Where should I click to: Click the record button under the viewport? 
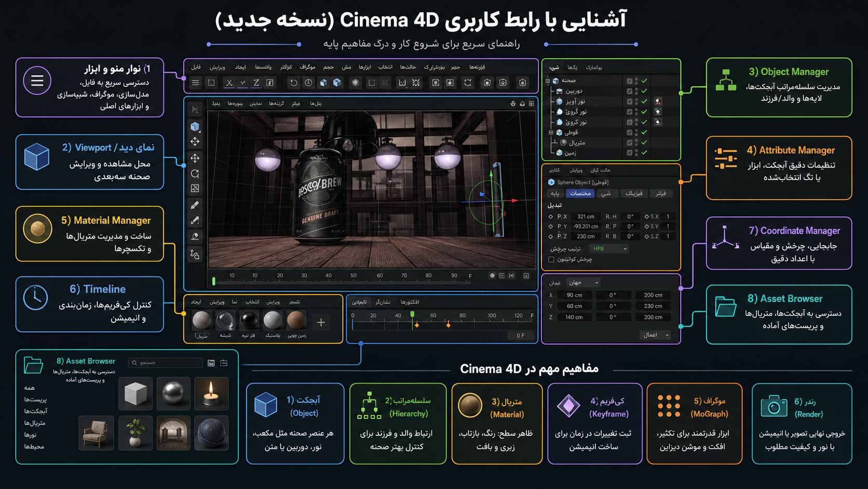tap(492, 275)
